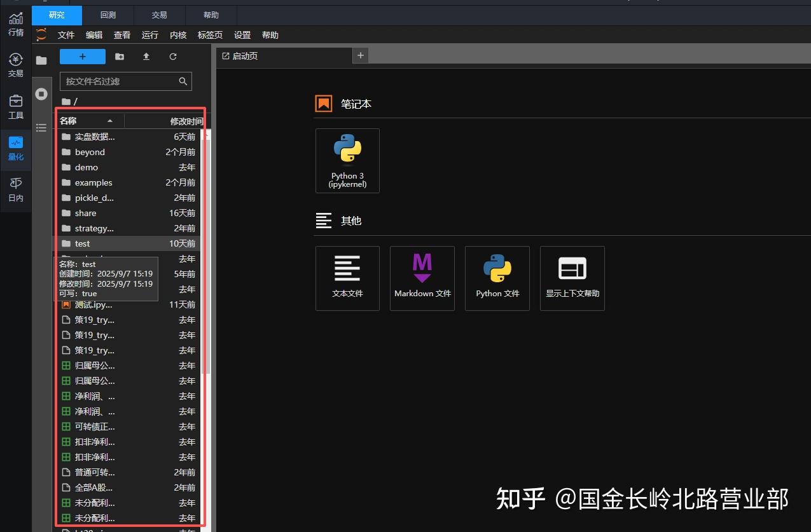This screenshot has height=532, width=811.
Task: Select the 启动页 launcher tab
Action: click(284, 56)
